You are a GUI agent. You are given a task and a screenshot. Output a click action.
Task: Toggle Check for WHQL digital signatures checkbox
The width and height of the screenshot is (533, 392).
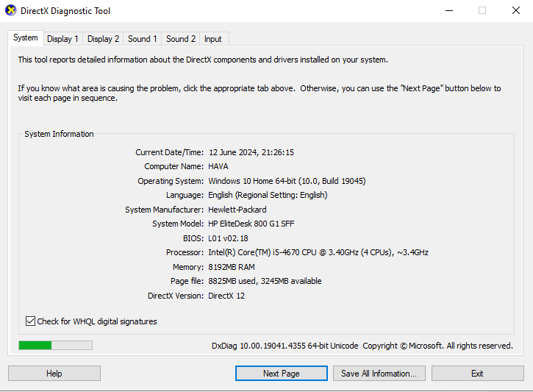tap(30, 321)
